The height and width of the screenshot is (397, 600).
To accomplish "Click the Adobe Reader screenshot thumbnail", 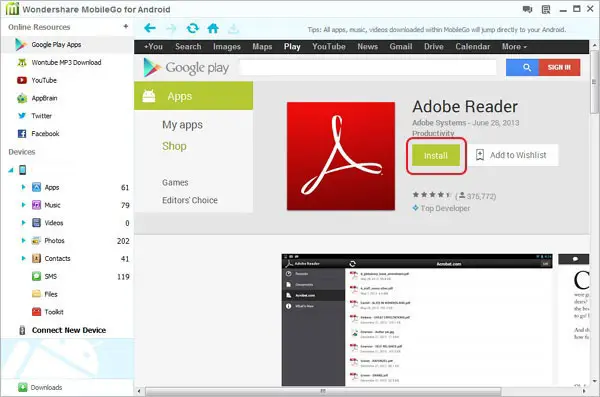I will pyautogui.click(x=417, y=320).
